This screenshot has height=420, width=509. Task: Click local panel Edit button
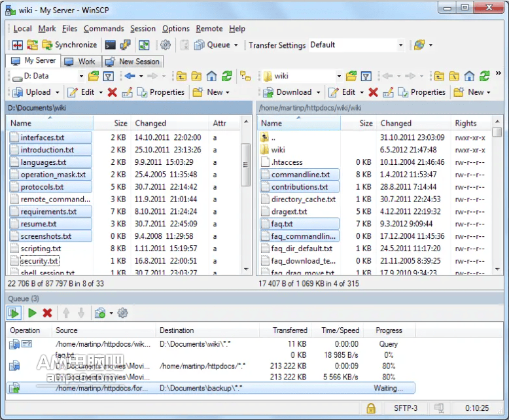click(x=81, y=92)
